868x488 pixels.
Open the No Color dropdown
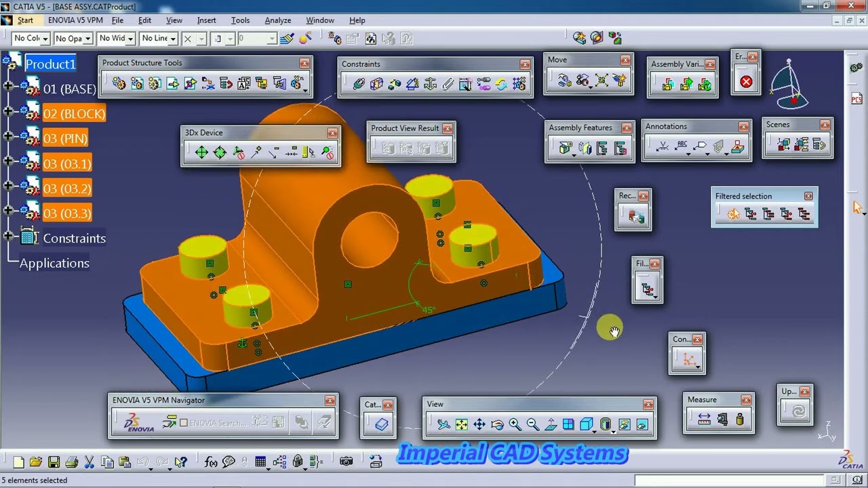tap(47, 39)
